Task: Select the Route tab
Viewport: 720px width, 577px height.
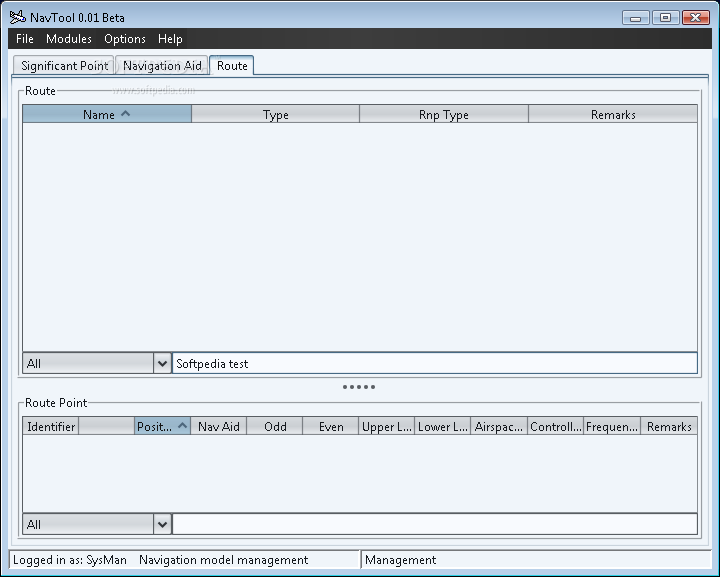Action: pos(232,66)
